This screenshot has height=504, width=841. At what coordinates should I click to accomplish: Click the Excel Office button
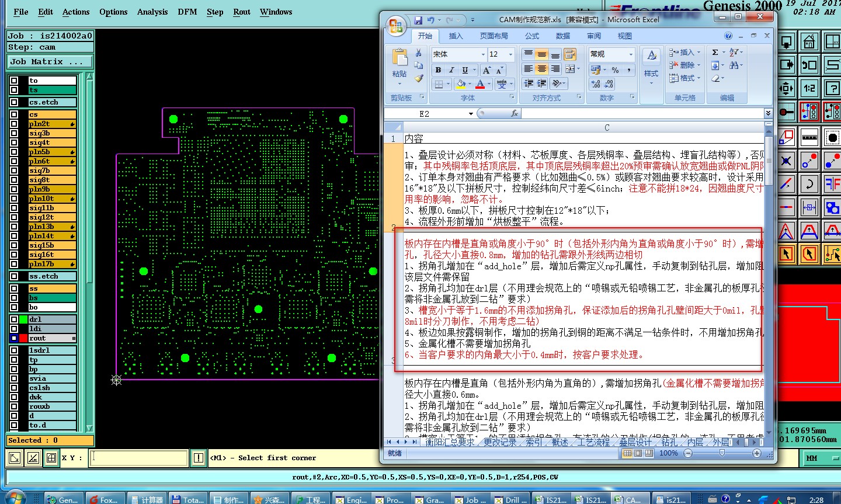pyautogui.click(x=396, y=25)
